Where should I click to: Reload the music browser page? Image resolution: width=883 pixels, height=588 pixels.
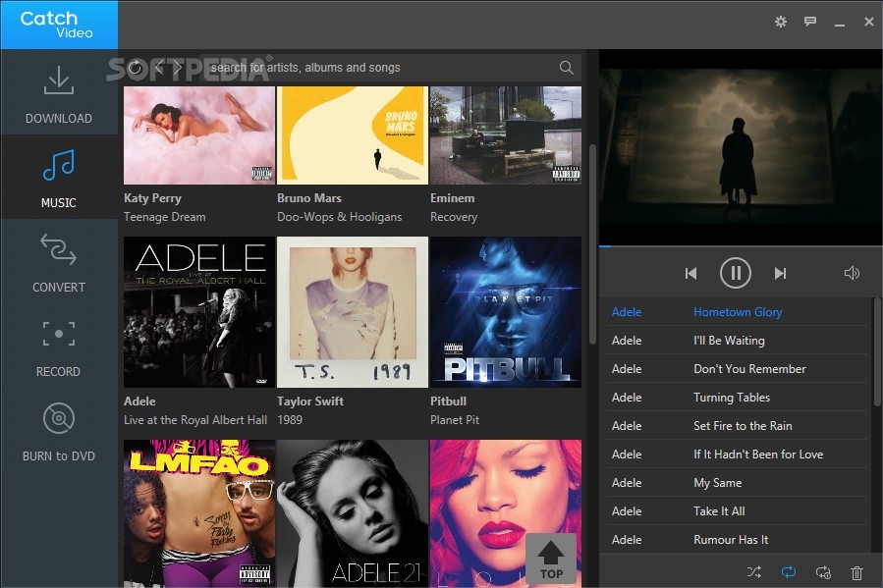136,68
